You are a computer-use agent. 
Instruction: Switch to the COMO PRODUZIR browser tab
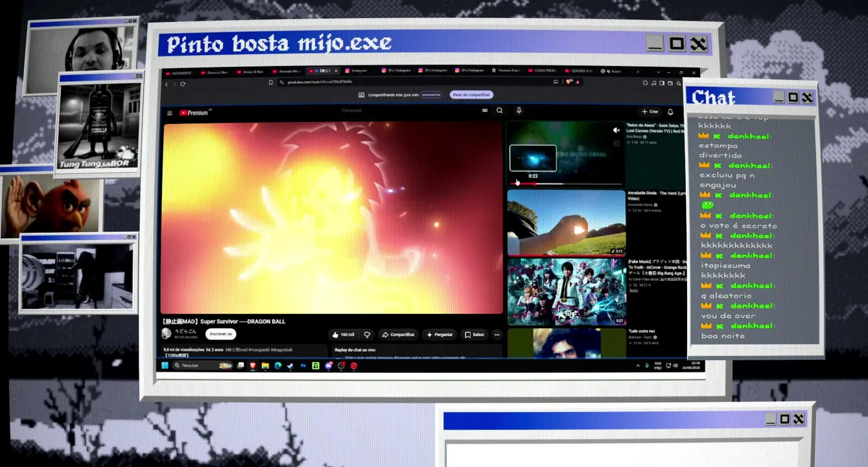point(543,70)
